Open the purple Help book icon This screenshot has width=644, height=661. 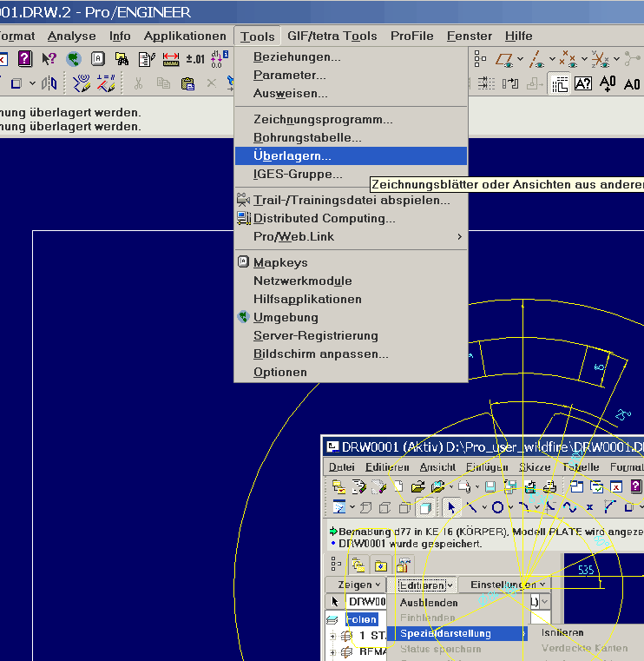[x=25, y=59]
